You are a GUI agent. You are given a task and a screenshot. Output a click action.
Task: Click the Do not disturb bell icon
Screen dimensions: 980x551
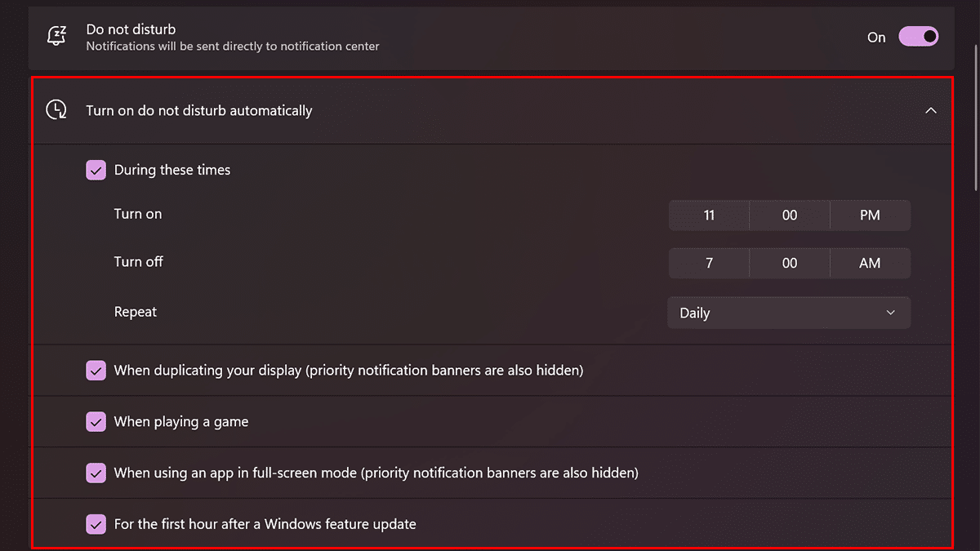(x=56, y=37)
